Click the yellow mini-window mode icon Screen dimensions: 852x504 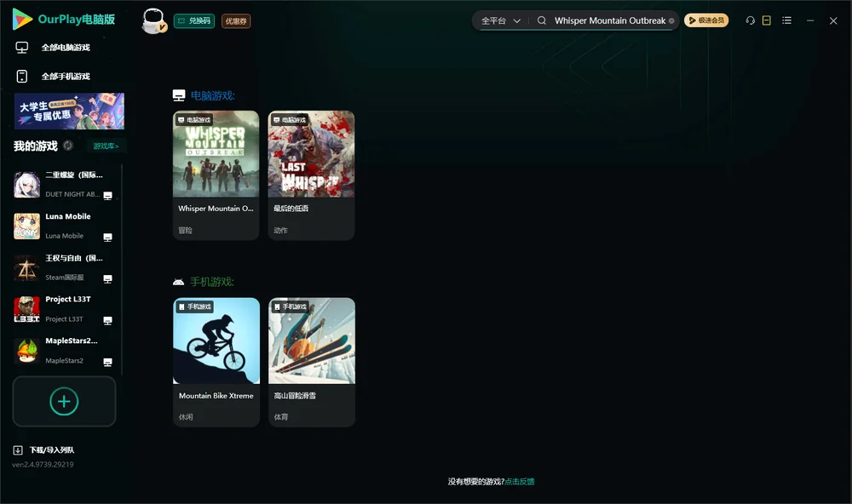coord(767,20)
